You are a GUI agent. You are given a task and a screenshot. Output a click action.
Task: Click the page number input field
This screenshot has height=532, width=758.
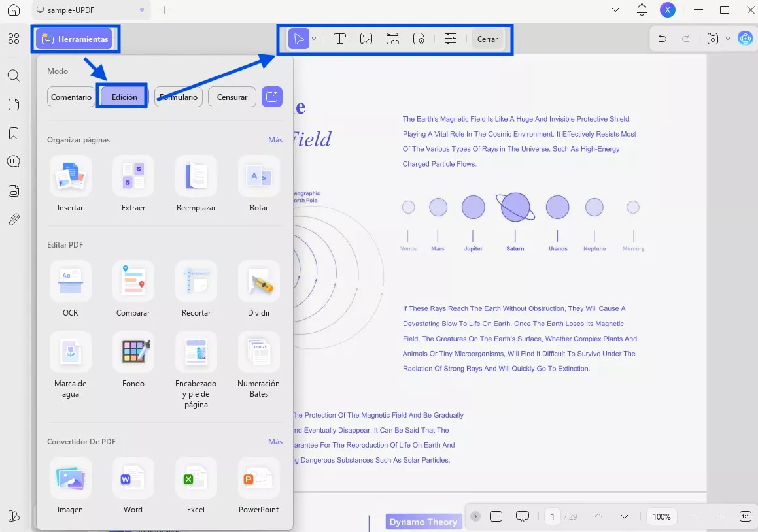[553, 516]
